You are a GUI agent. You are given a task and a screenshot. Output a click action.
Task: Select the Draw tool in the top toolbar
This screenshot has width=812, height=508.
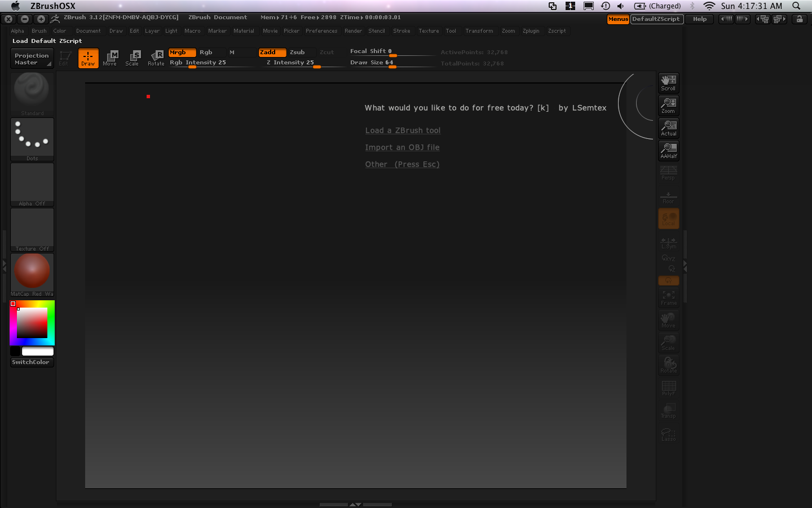click(88, 58)
